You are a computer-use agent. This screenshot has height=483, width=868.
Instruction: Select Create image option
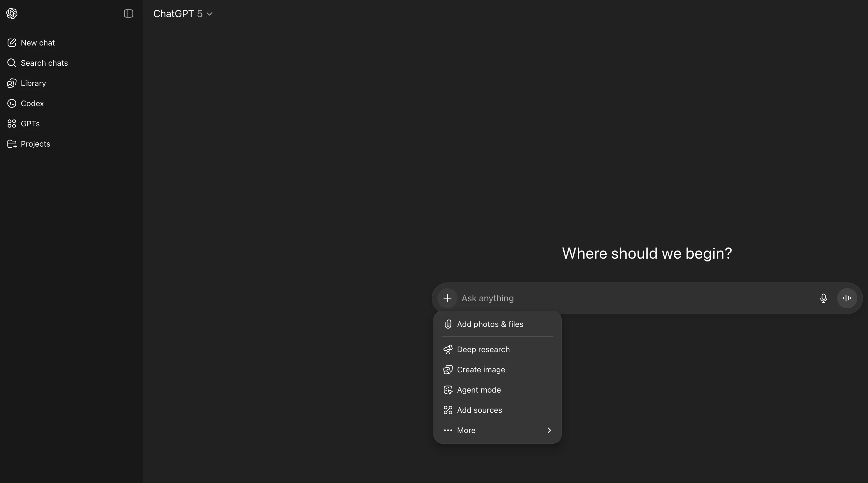click(x=481, y=370)
